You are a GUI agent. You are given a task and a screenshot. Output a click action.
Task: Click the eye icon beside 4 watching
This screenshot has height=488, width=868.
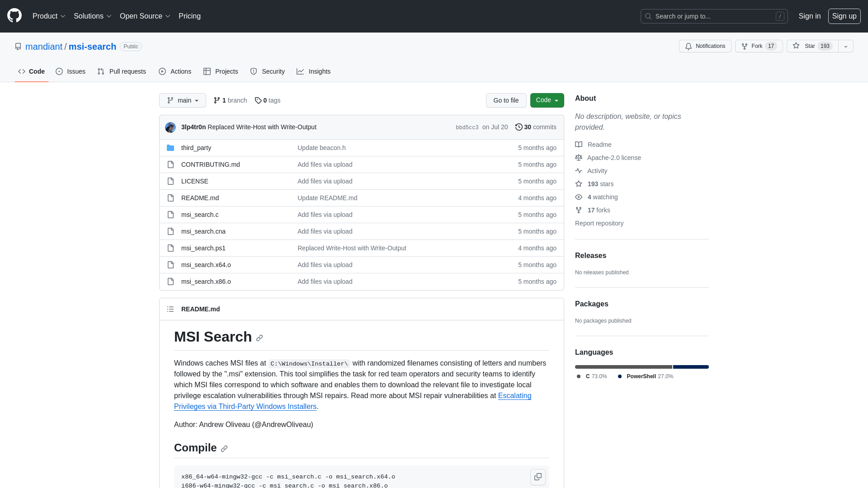coord(579,197)
